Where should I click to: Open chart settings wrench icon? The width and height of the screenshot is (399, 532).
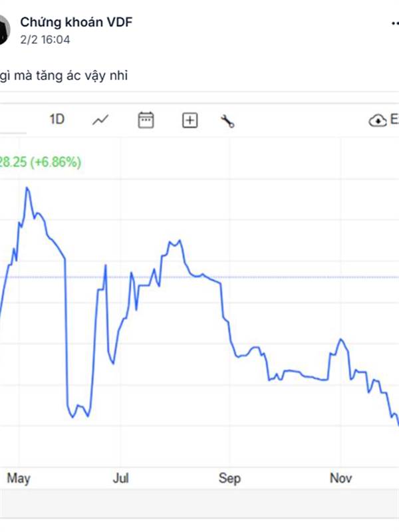(x=227, y=121)
